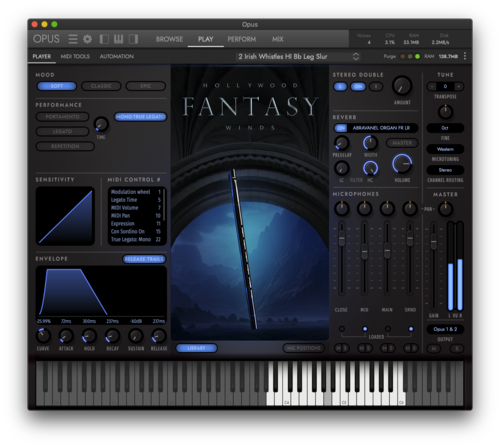Toggle the left browser panel icon
This screenshot has width=500, height=447.
click(x=104, y=39)
